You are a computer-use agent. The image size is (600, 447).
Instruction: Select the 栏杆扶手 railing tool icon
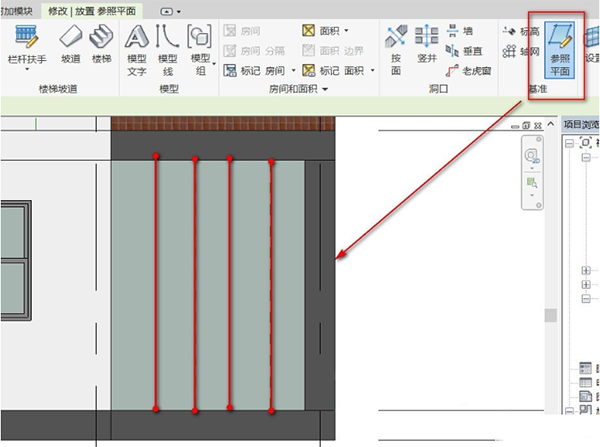(x=27, y=36)
